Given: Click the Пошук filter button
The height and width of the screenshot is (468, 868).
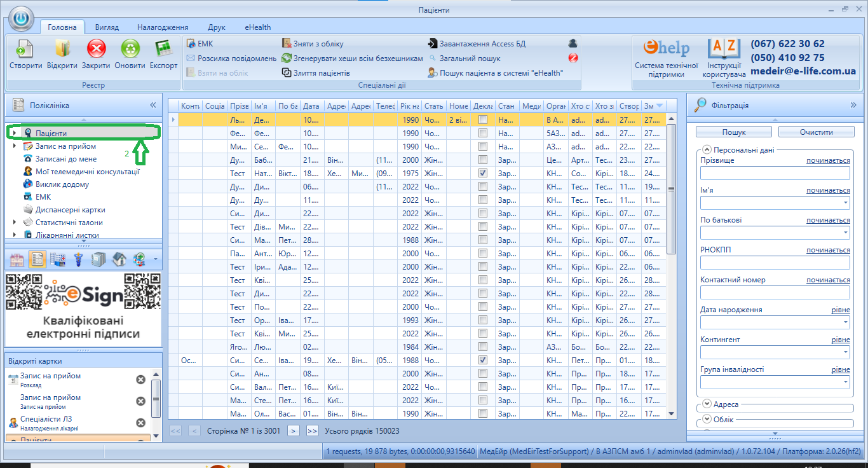Looking at the screenshot, I should [x=734, y=132].
